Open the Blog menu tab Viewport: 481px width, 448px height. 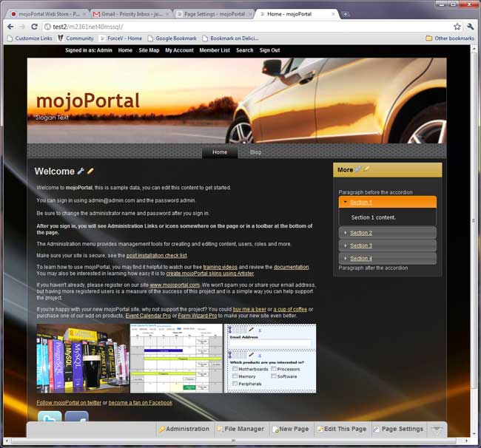tap(255, 152)
